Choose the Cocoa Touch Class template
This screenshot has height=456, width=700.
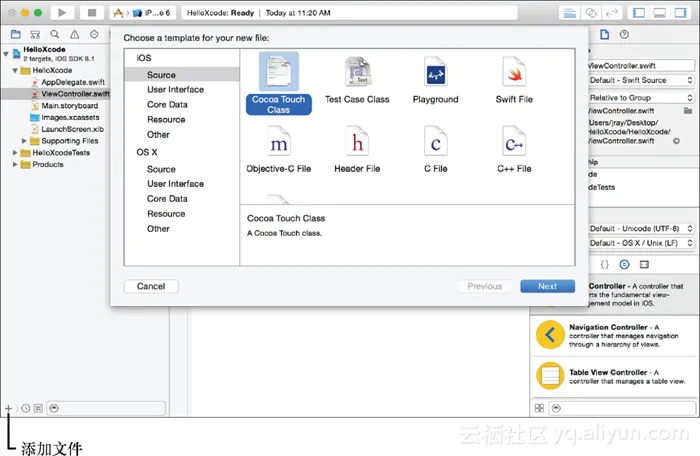click(279, 84)
